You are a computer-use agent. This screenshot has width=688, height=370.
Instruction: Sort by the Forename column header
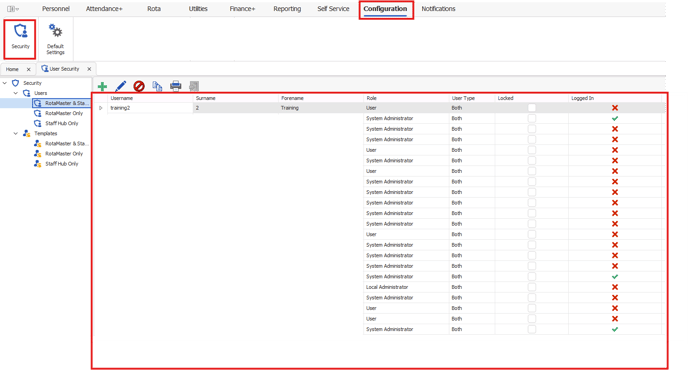click(321, 98)
